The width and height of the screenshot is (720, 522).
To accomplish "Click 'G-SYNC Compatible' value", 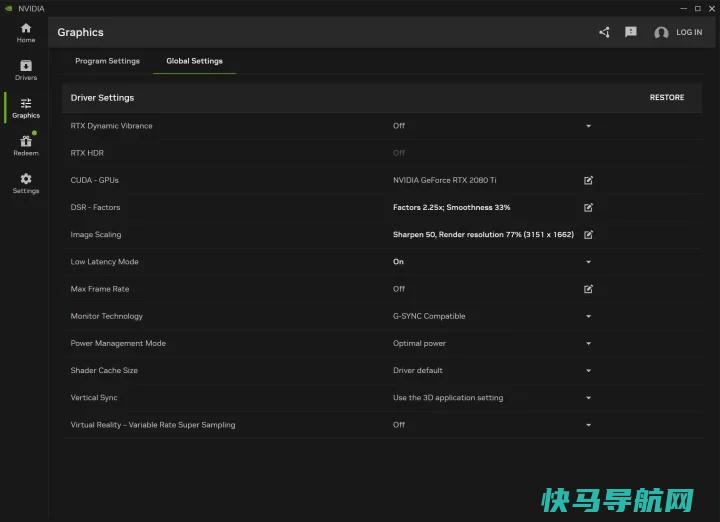I will click(x=429, y=316).
